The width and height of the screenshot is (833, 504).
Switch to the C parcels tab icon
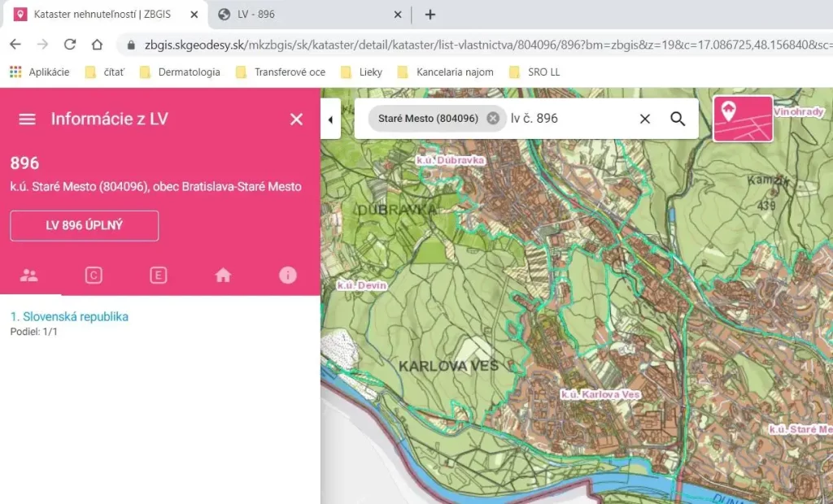[x=94, y=276]
